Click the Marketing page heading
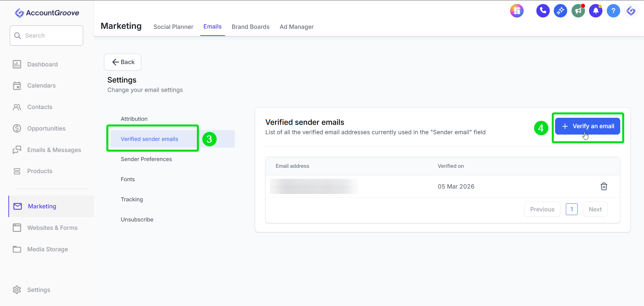The height and width of the screenshot is (306, 644). coord(121,26)
